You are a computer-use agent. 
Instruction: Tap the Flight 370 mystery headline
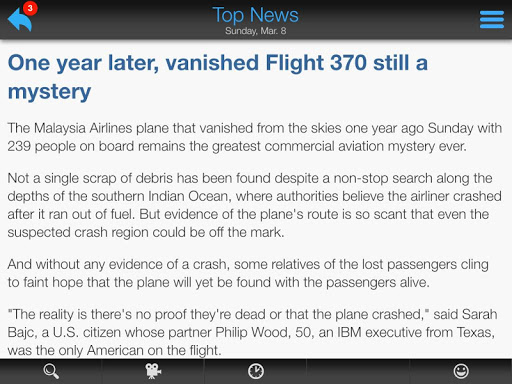218,77
